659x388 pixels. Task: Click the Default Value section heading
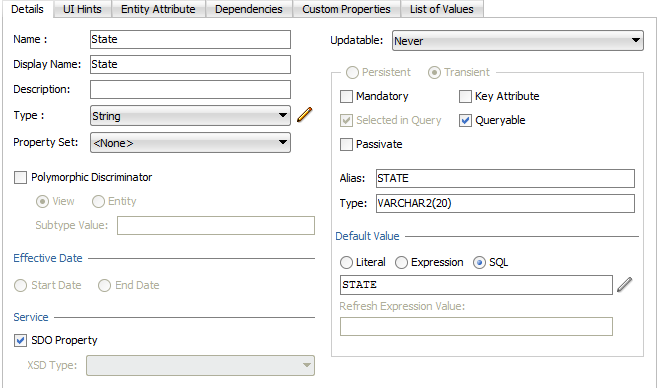point(367,236)
